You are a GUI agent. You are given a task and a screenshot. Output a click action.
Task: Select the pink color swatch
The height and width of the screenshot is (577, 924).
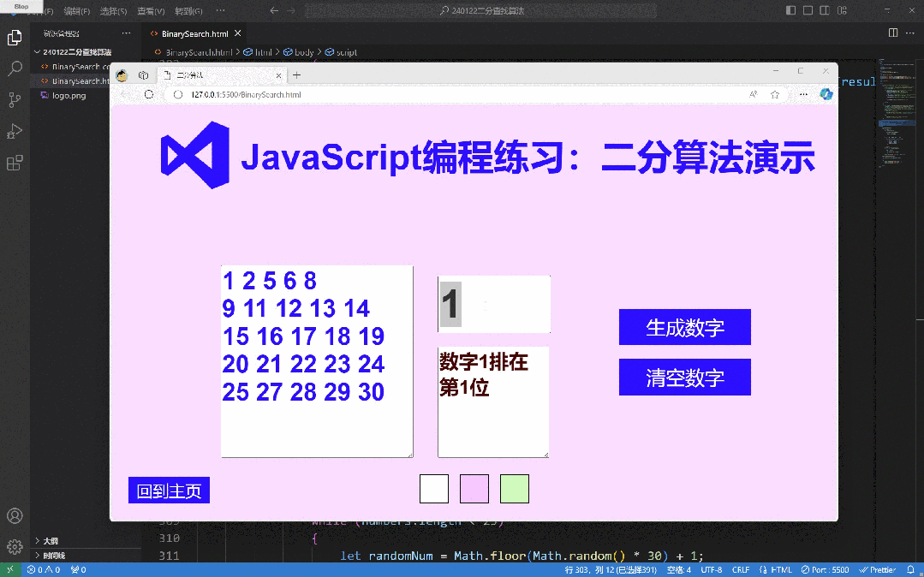tap(474, 489)
